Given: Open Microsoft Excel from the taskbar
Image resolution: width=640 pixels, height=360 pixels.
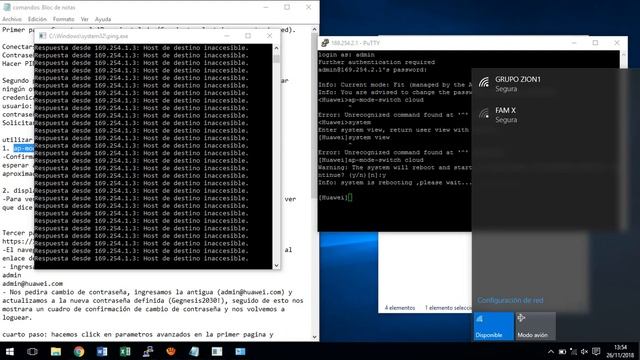Looking at the screenshot, I should (125, 351).
